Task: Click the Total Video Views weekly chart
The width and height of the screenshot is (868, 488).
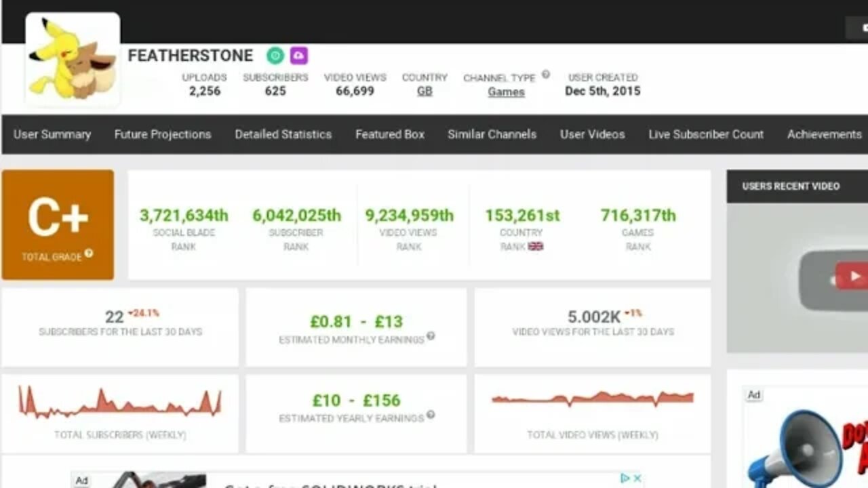Action: coord(593,399)
